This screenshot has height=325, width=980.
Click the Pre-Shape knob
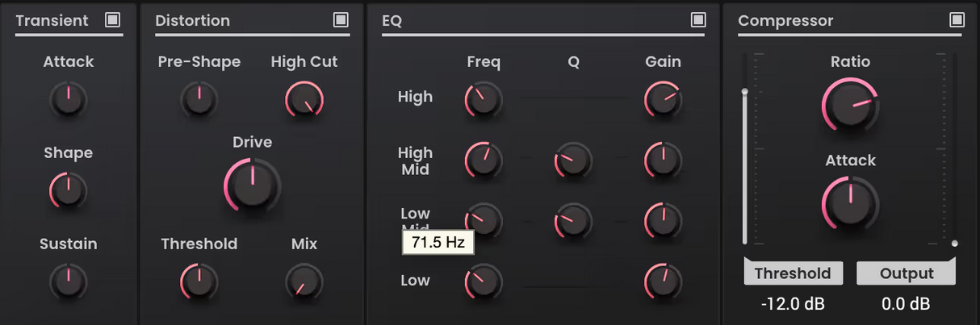[x=199, y=100]
